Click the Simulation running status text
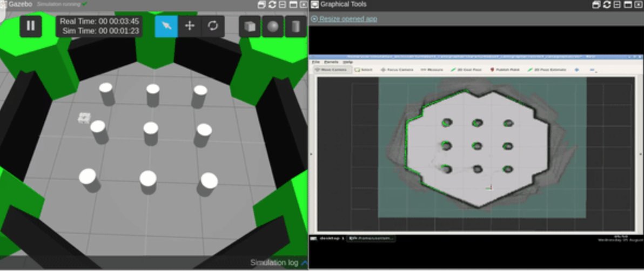 [x=58, y=4]
